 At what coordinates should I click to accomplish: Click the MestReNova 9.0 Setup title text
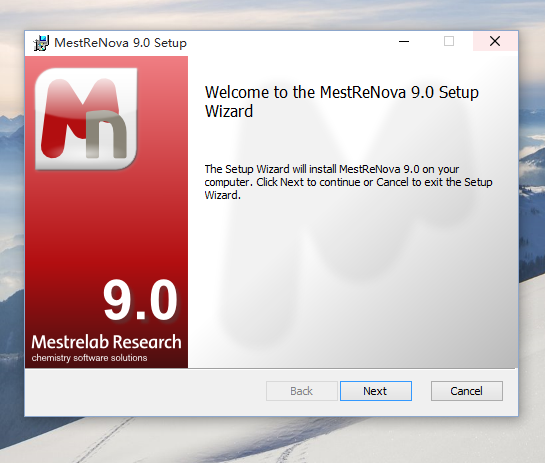click(x=120, y=43)
